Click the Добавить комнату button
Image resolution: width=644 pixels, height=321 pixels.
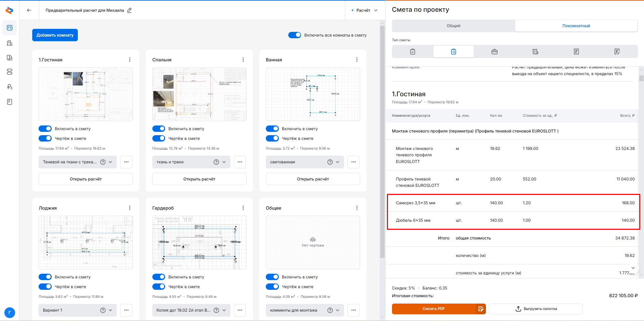(55, 35)
